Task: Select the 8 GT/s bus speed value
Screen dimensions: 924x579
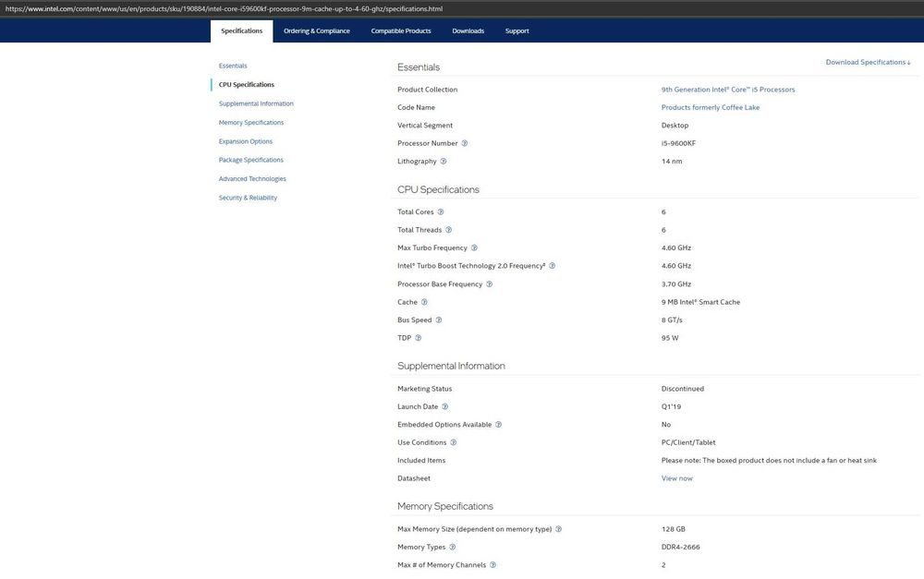Action: point(672,320)
